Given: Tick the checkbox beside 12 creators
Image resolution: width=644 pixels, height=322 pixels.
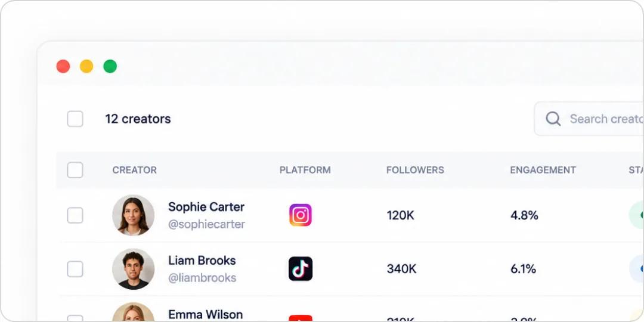Looking at the screenshot, I should click(75, 119).
